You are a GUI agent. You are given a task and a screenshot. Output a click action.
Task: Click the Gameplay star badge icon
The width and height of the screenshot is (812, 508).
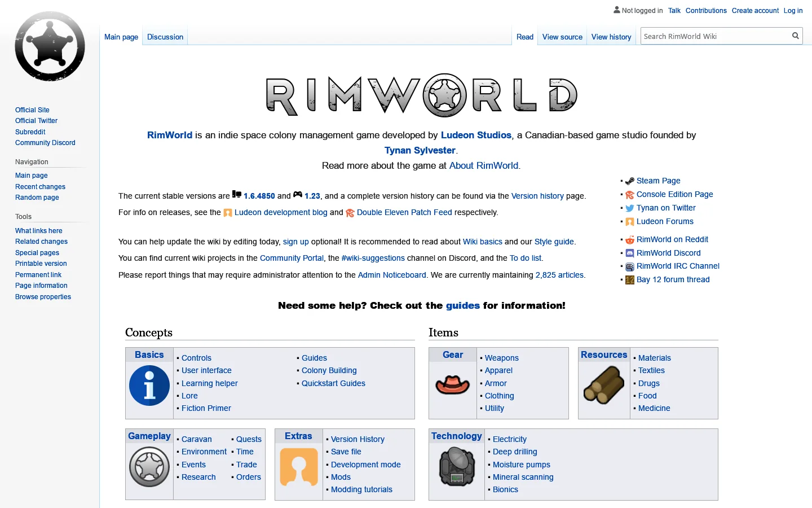click(x=149, y=467)
